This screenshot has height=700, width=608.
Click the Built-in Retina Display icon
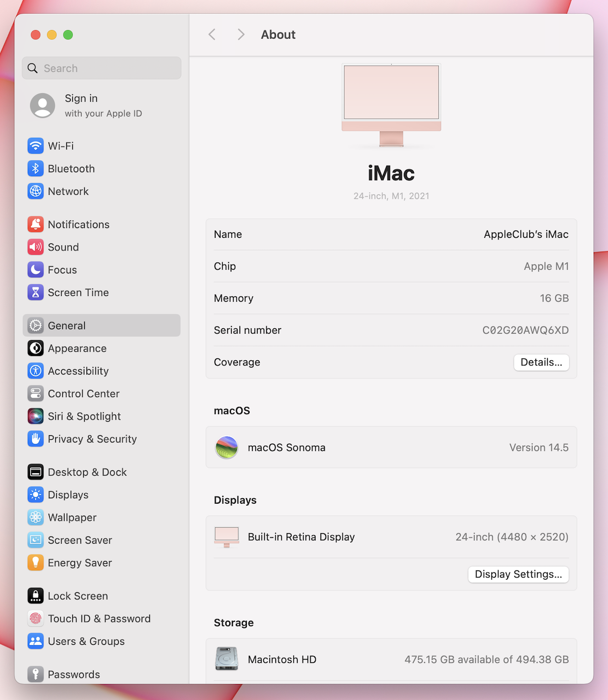coord(227,537)
